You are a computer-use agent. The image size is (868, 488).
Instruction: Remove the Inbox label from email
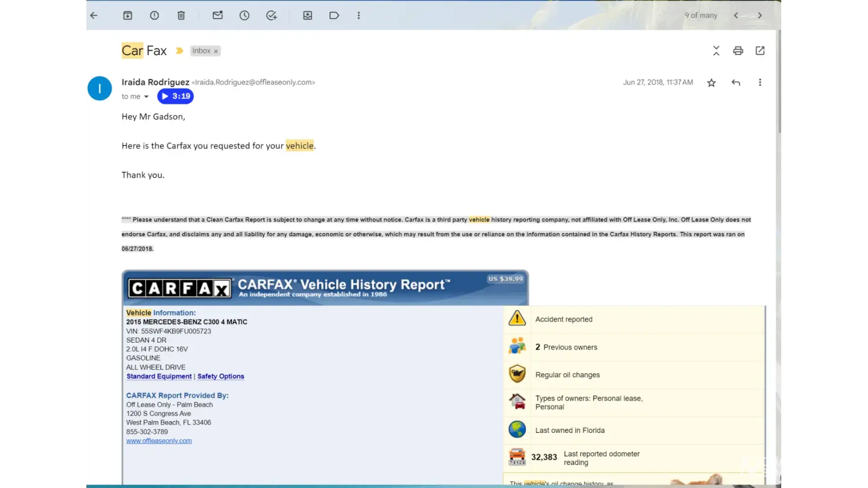coord(216,51)
